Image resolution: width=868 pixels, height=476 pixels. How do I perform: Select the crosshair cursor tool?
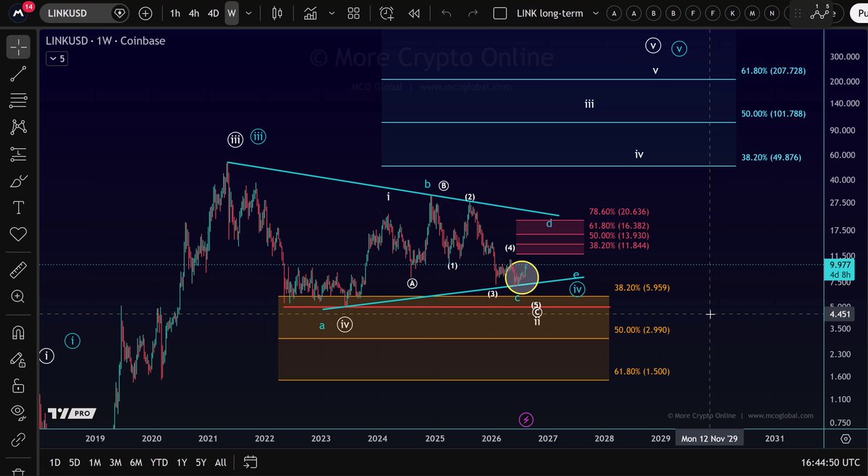point(18,47)
